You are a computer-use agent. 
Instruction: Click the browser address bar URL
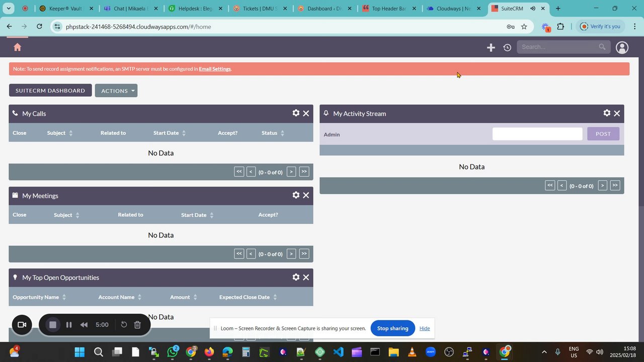click(138, 27)
